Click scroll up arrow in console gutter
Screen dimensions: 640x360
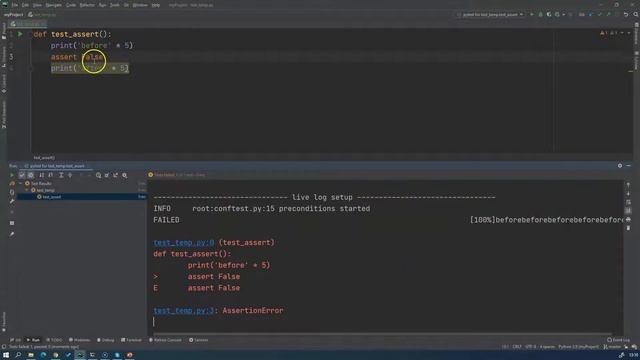(628, 185)
